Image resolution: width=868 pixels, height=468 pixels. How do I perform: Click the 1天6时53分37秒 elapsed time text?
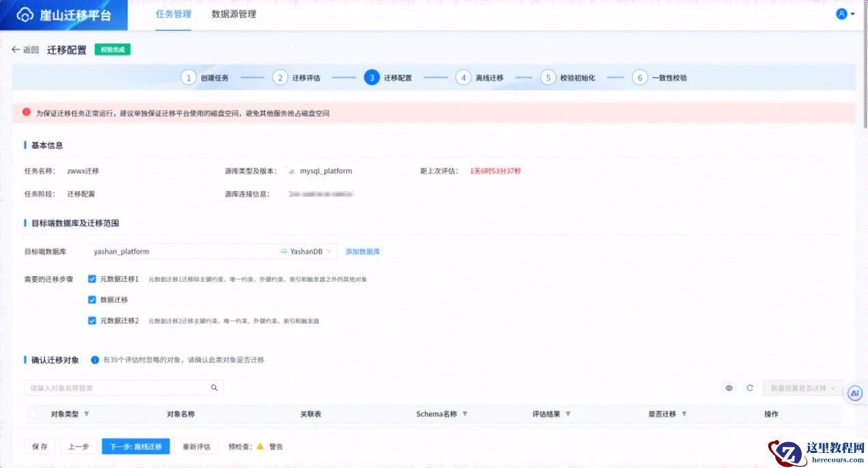tap(495, 171)
